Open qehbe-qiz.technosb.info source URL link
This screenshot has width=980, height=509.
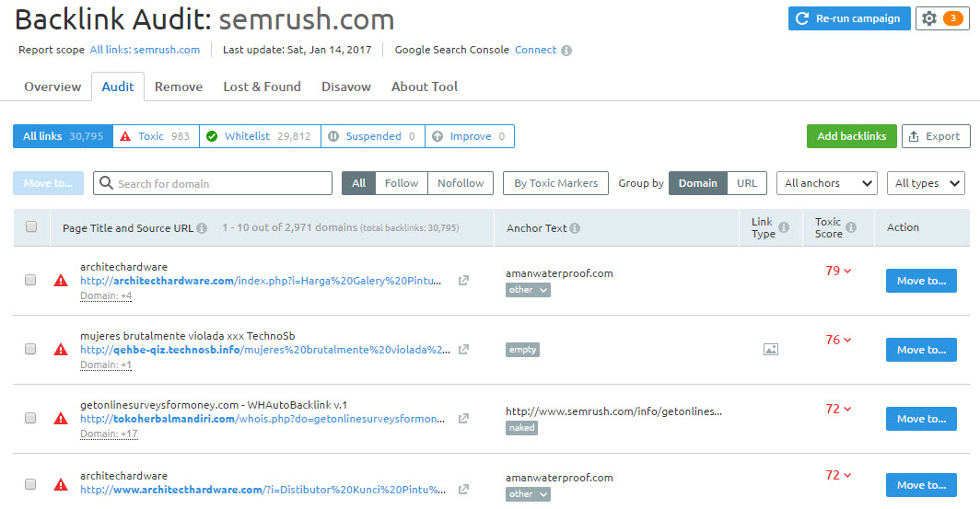coord(265,350)
